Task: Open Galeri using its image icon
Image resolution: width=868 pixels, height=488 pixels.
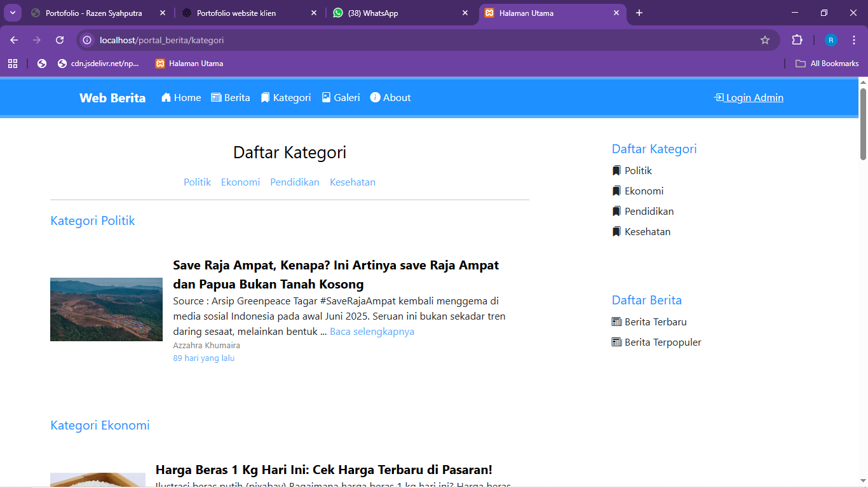Action: [x=326, y=97]
